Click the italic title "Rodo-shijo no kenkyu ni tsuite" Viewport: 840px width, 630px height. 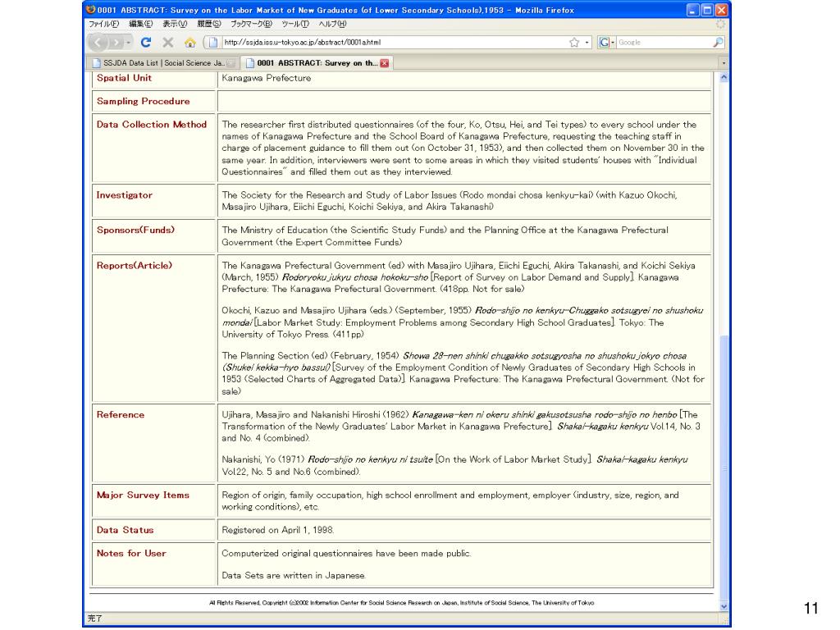pos(370,459)
